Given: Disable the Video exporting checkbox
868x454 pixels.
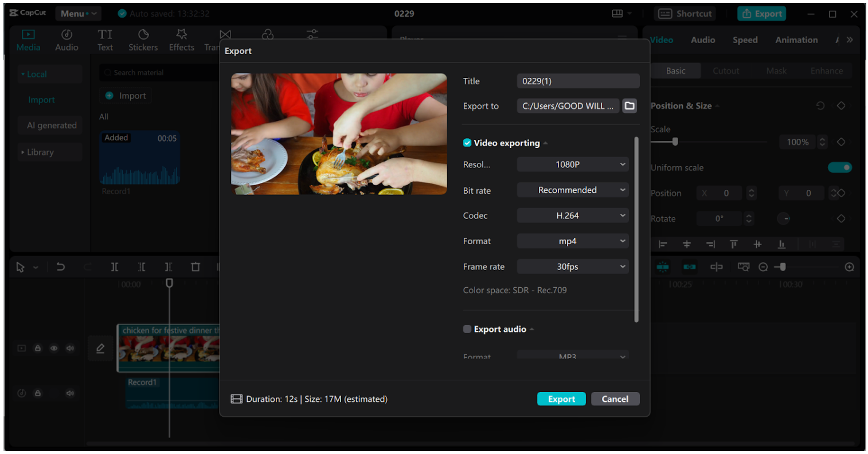Looking at the screenshot, I should pyautogui.click(x=467, y=143).
